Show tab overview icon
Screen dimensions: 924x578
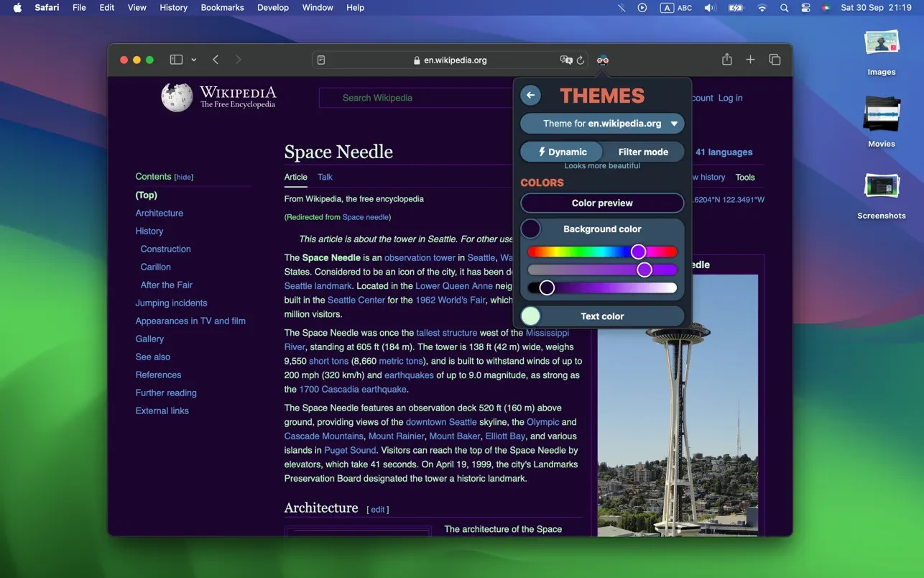click(775, 60)
